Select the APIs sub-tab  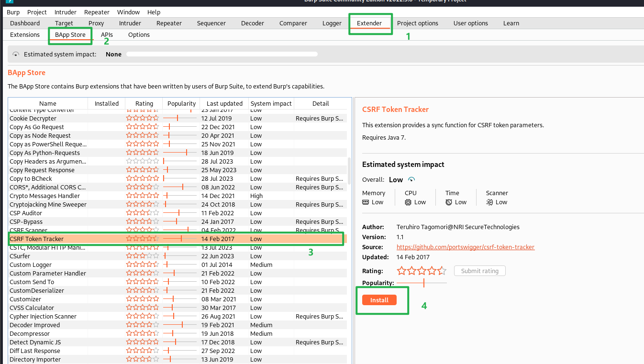coord(107,34)
